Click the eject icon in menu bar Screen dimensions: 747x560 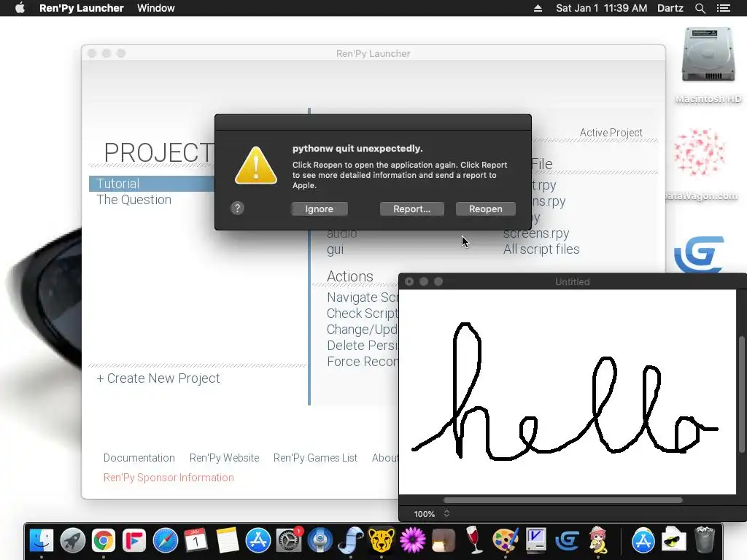538,8
